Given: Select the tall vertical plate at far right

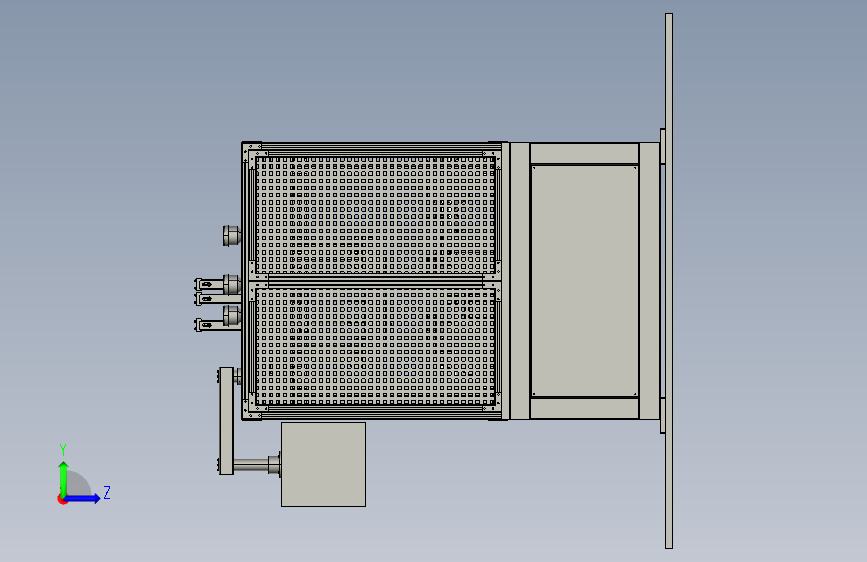Looking at the screenshot, I should click(x=668, y=281).
